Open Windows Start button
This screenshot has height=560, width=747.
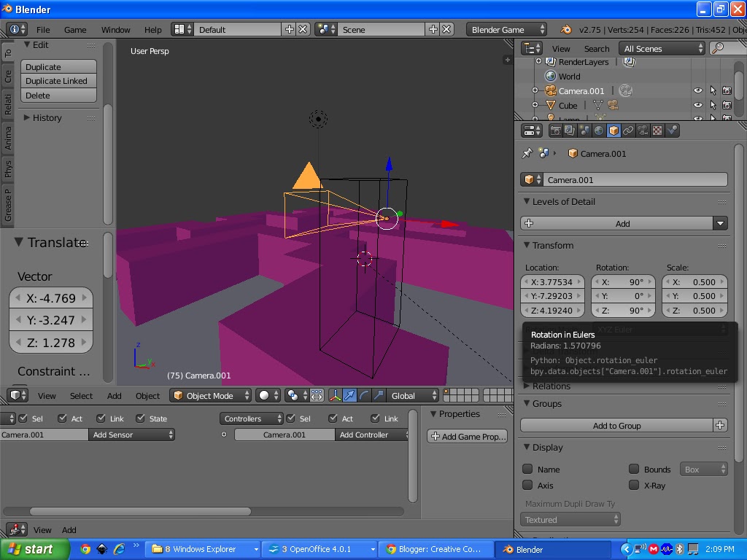pyautogui.click(x=34, y=549)
